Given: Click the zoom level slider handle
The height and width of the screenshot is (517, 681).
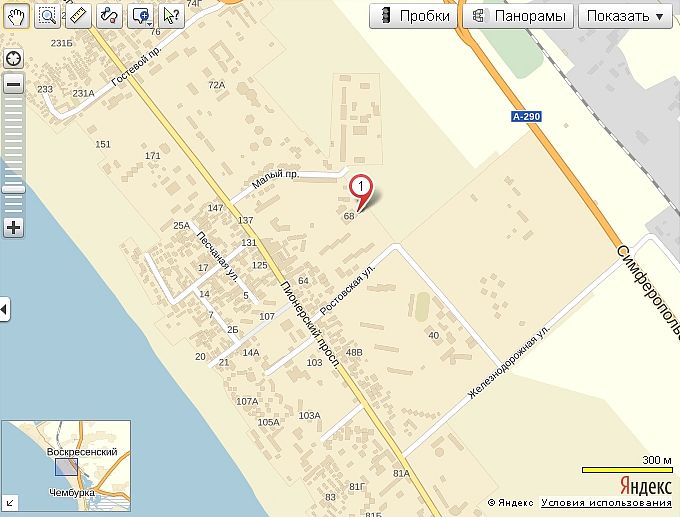Looking at the screenshot, I should click(13, 189).
